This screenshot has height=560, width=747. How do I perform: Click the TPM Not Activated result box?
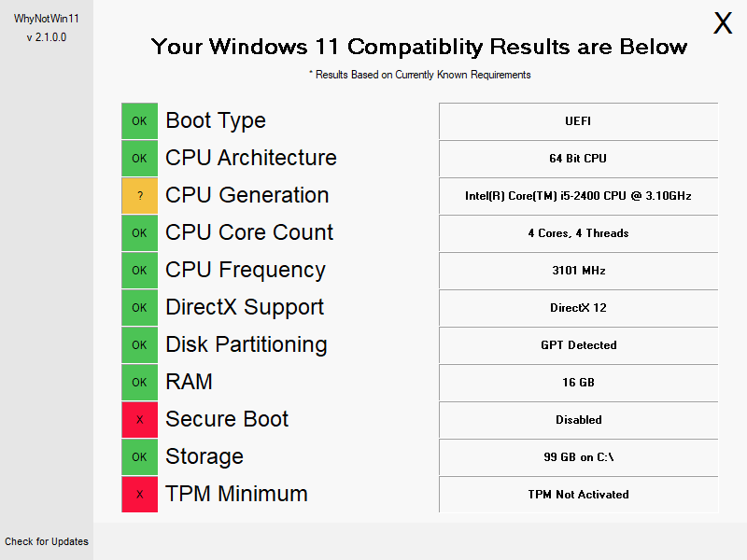click(578, 495)
